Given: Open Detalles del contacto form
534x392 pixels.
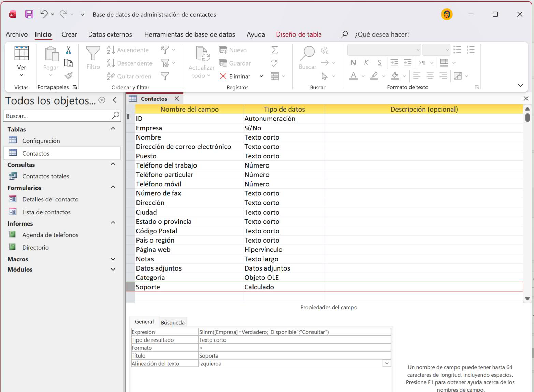Looking at the screenshot, I should [50, 199].
